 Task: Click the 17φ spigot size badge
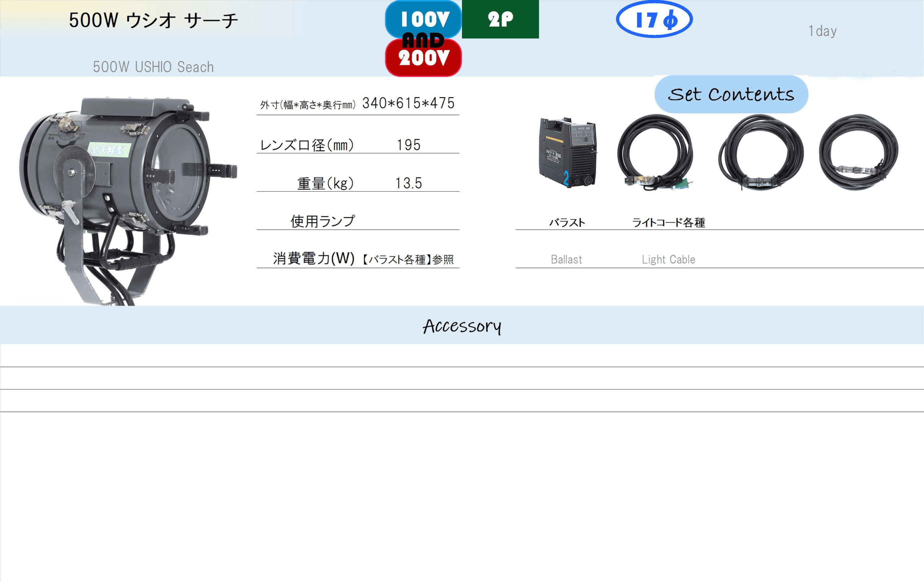coord(654,19)
